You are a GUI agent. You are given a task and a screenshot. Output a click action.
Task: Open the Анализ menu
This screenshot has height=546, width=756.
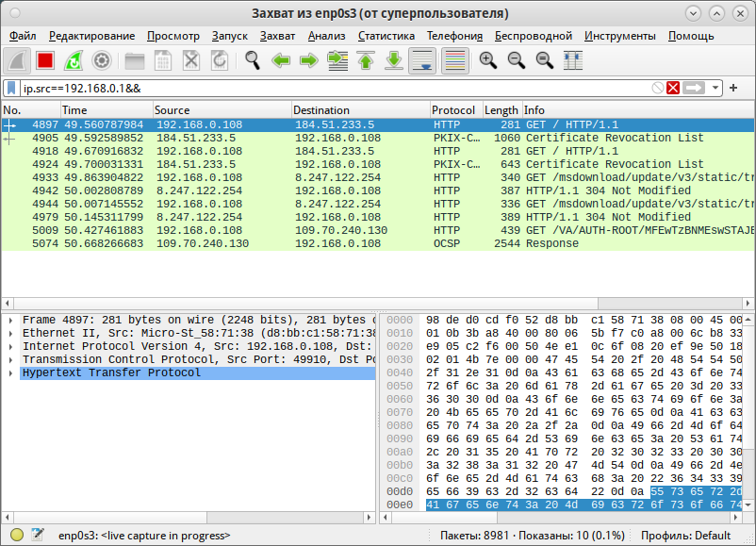point(326,36)
